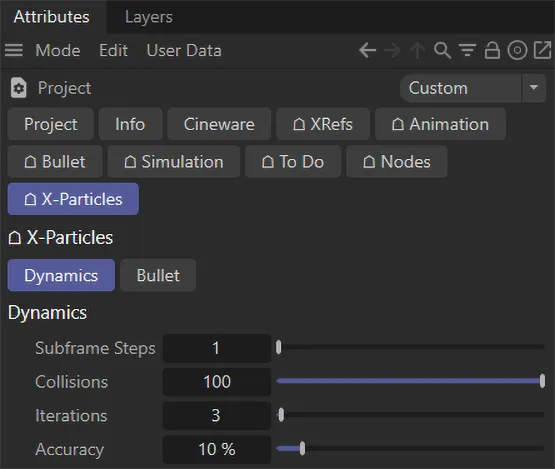
Task: Select the Nodes tab button
Action: (x=397, y=162)
